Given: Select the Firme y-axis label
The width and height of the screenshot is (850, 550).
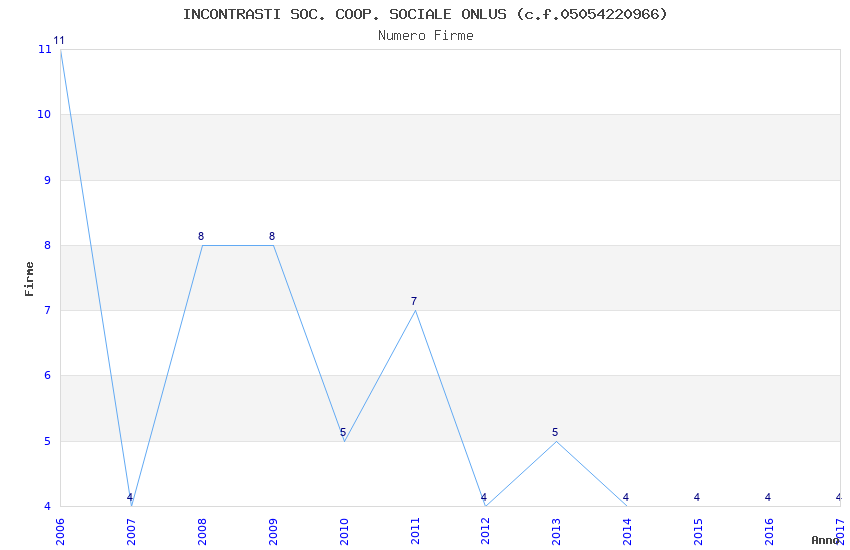Looking at the screenshot, I should [29, 279].
